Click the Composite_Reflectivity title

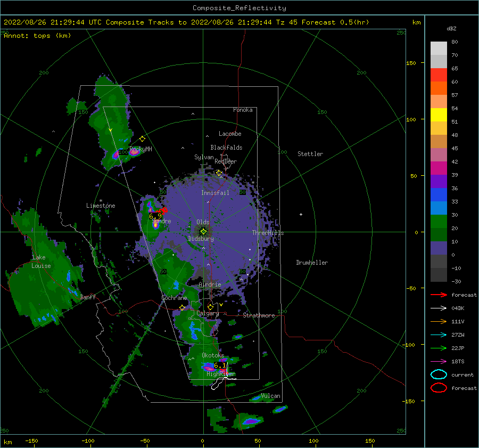pos(240,8)
